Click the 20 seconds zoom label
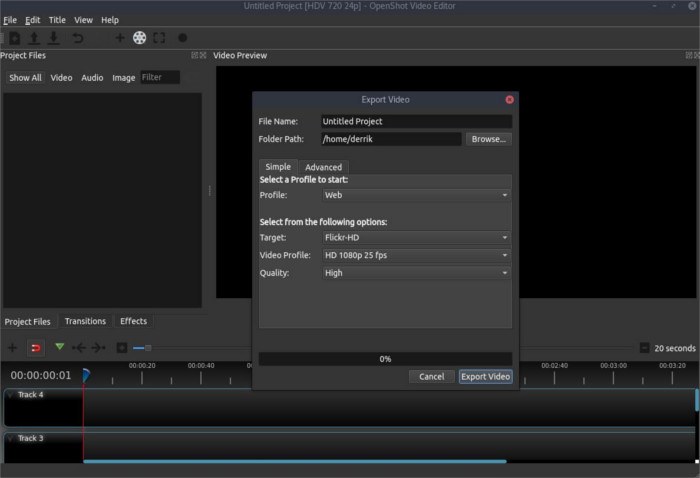 pyautogui.click(x=675, y=348)
